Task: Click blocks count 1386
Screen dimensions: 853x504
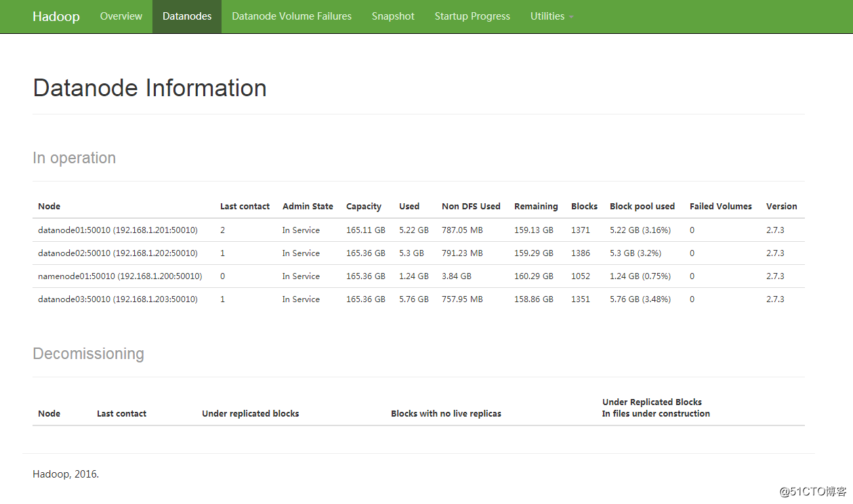Action: point(581,253)
